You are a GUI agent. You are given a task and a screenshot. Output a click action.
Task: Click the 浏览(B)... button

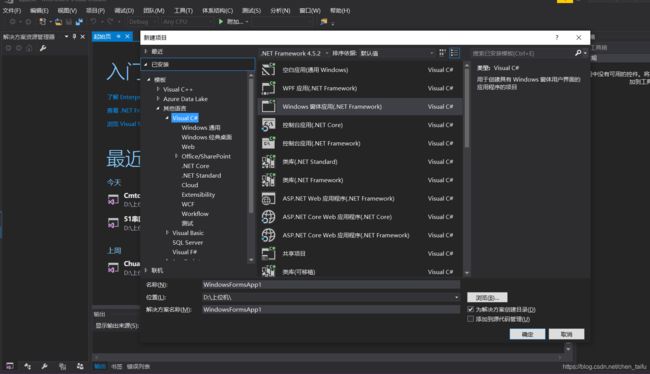click(x=487, y=298)
